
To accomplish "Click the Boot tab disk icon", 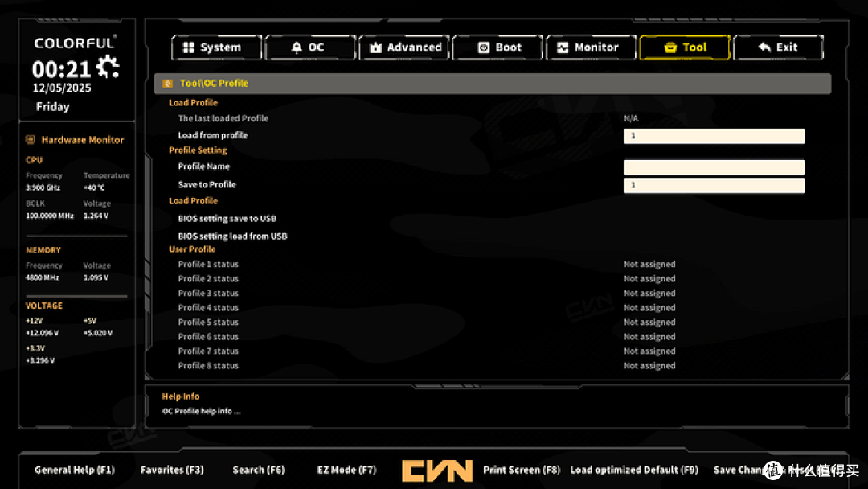I will (483, 47).
